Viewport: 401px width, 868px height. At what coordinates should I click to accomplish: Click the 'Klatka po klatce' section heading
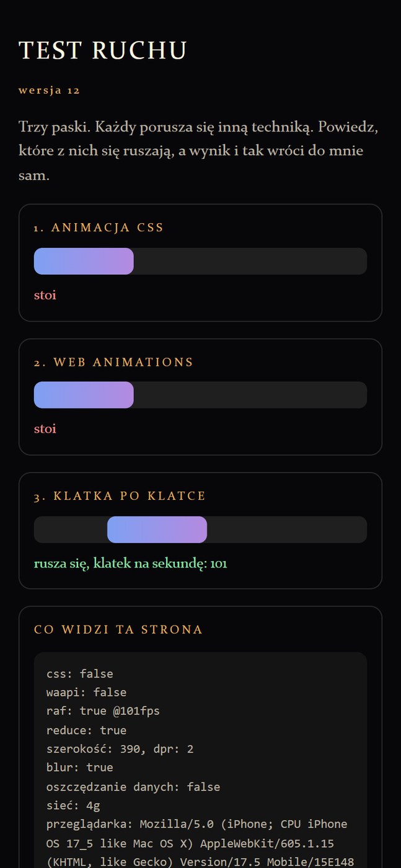(x=120, y=496)
